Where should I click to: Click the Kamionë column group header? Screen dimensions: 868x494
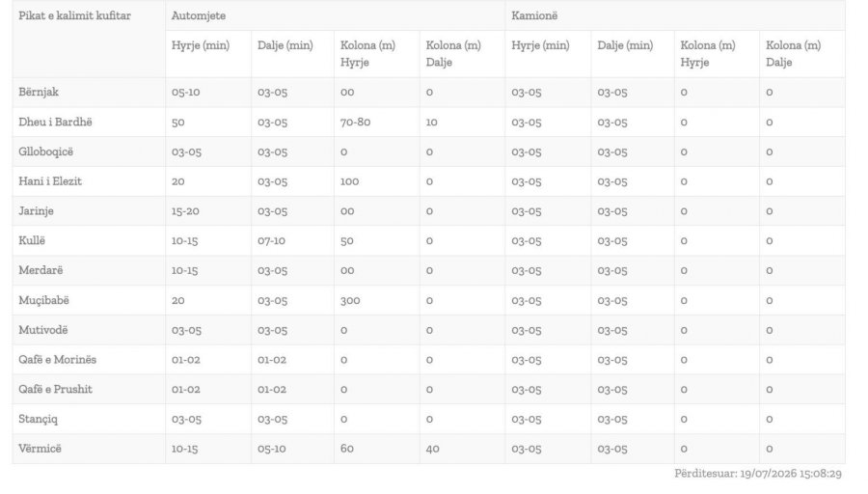pyautogui.click(x=534, y=15)
